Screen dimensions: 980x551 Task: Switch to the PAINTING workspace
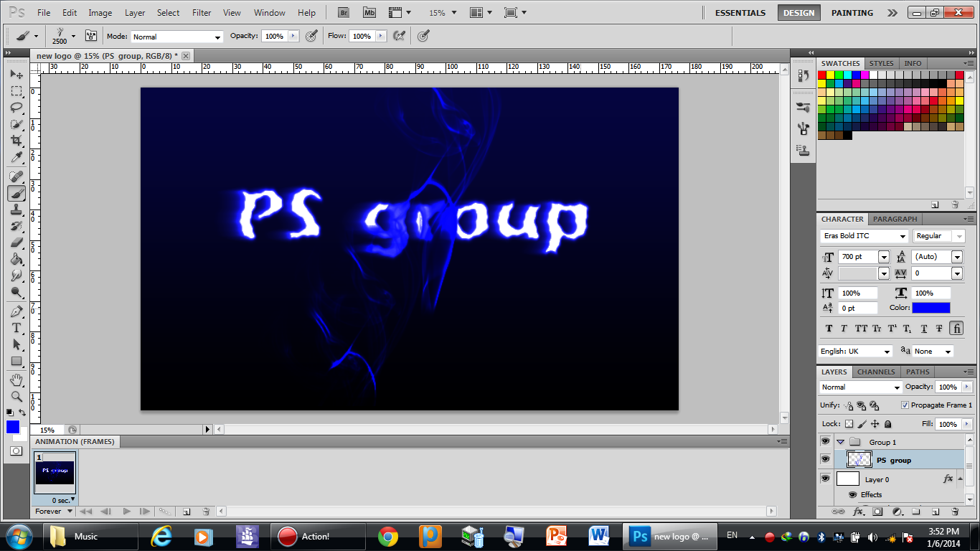pyautogui.click(x=852, y=13)
